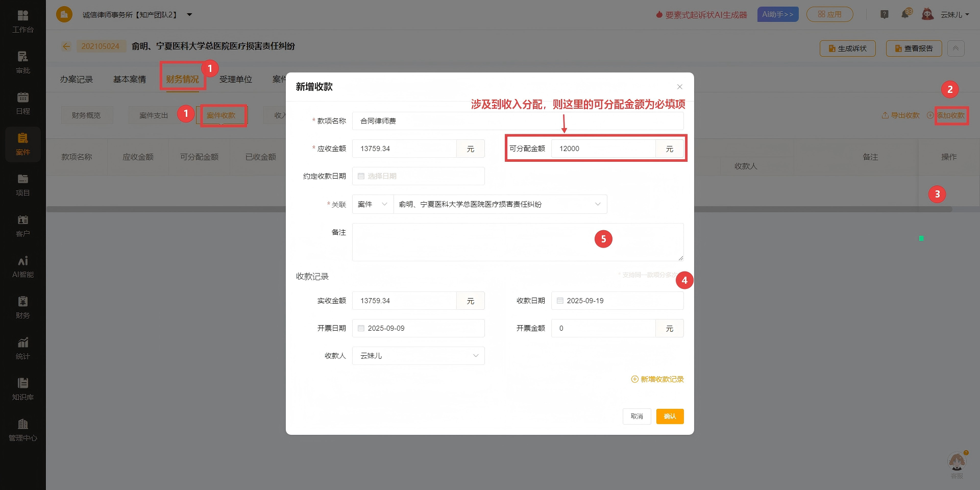Switch to the 财务概览 sub-tab
Image resolution: width=980 pixels, height=490 pixels.
86,115
